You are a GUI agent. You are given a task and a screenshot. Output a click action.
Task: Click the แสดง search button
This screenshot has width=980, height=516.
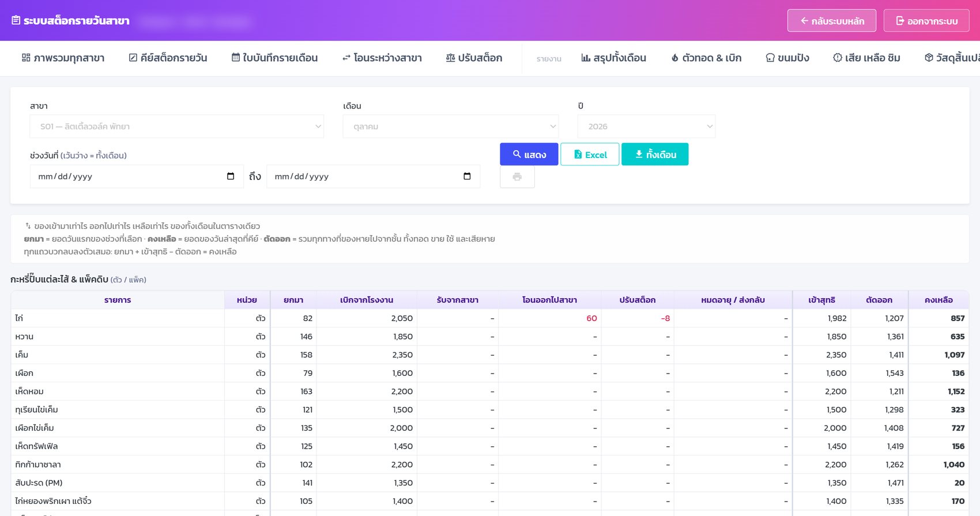click(529, 155)
